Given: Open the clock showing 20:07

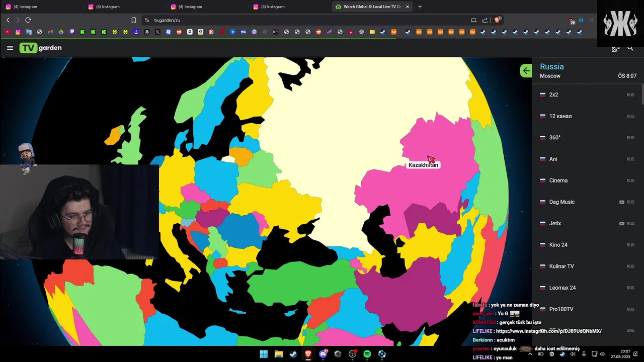Looking at the screenshot, I should 620,354.
